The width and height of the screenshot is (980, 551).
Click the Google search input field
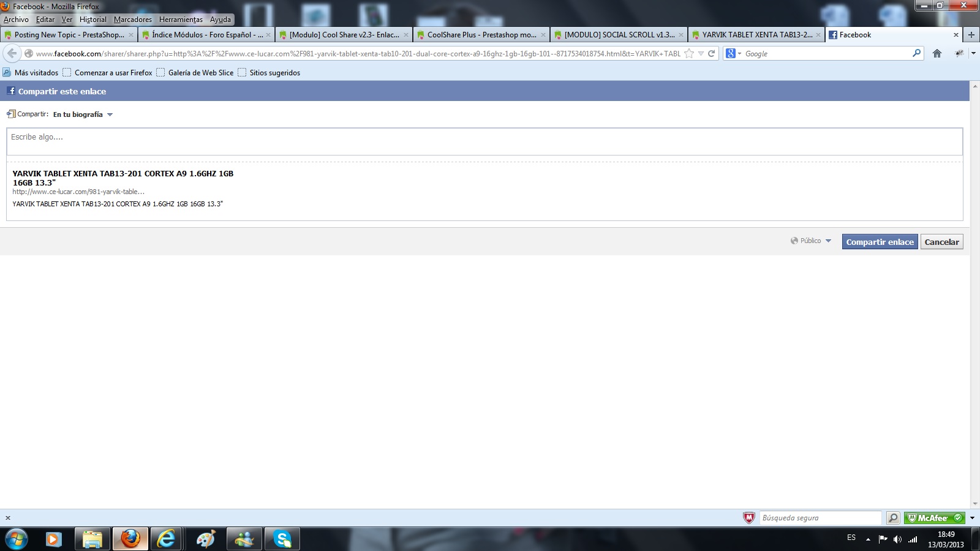click(827, 53)
